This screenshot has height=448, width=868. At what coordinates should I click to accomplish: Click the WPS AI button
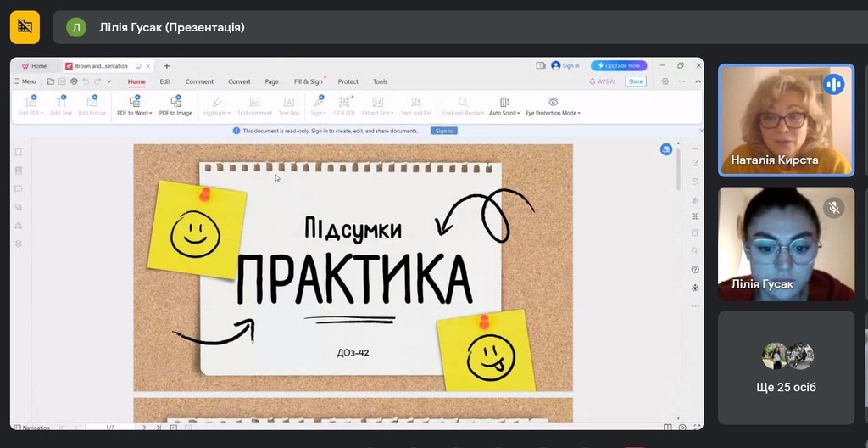pos(603,81)
